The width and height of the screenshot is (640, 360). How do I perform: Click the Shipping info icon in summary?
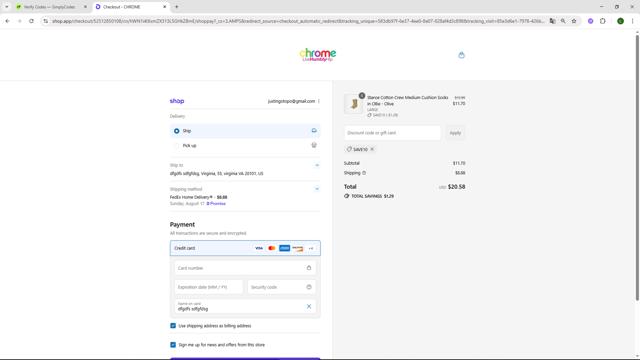(364, 173)
